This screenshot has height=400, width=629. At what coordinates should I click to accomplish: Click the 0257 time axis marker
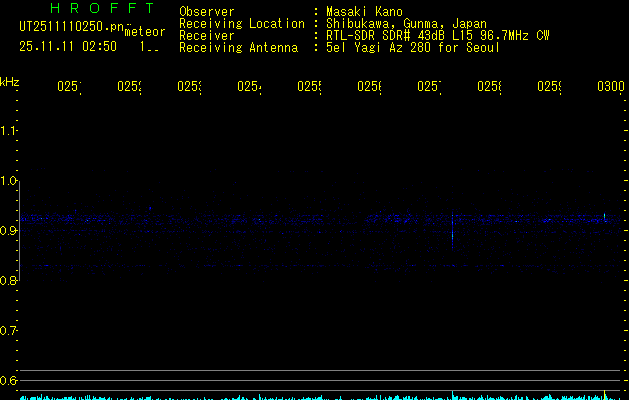[x=429, y=87]
